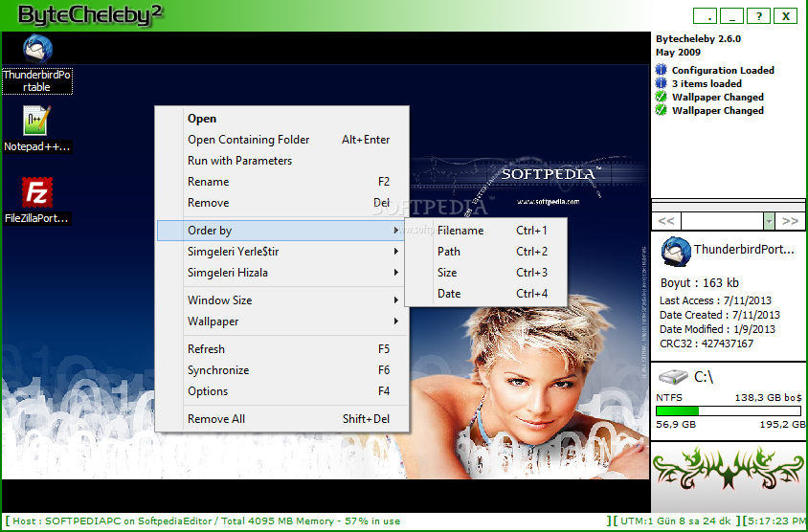Click the '138,3 GB bo$' free space text

pyautogui.click(x=769, y=398)
